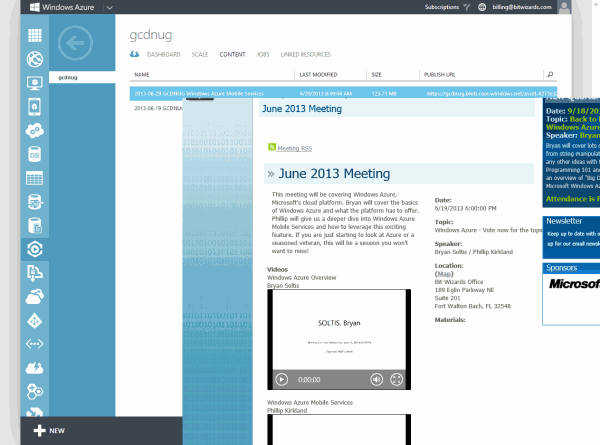Click the user avatar in top bar
Image resolution: width=600 pixels, height=445 pixels.
[x=564, y=7]
